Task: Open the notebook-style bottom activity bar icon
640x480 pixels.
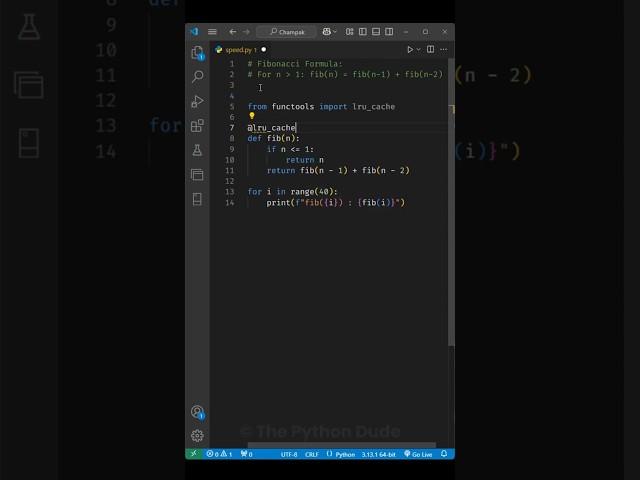Action: 198,199
